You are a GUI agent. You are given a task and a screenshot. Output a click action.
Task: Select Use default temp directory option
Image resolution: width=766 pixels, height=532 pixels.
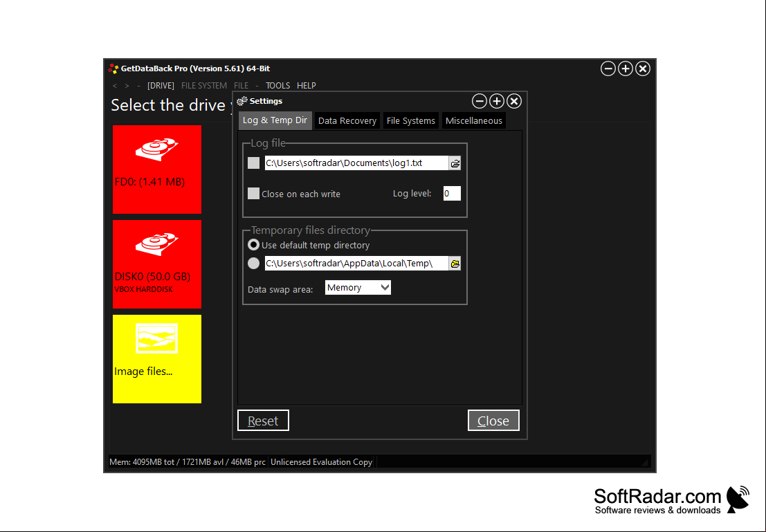point(253,245)
